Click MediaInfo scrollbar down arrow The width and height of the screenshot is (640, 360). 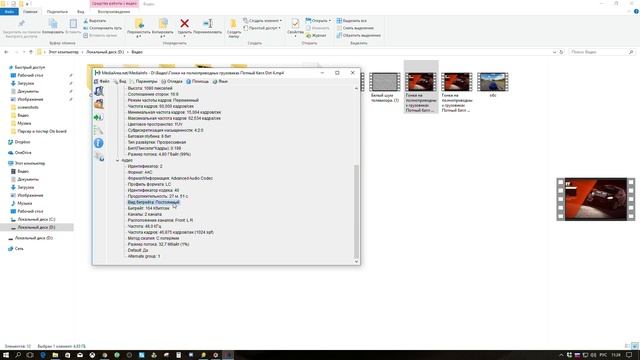click(x=356, y=262)
